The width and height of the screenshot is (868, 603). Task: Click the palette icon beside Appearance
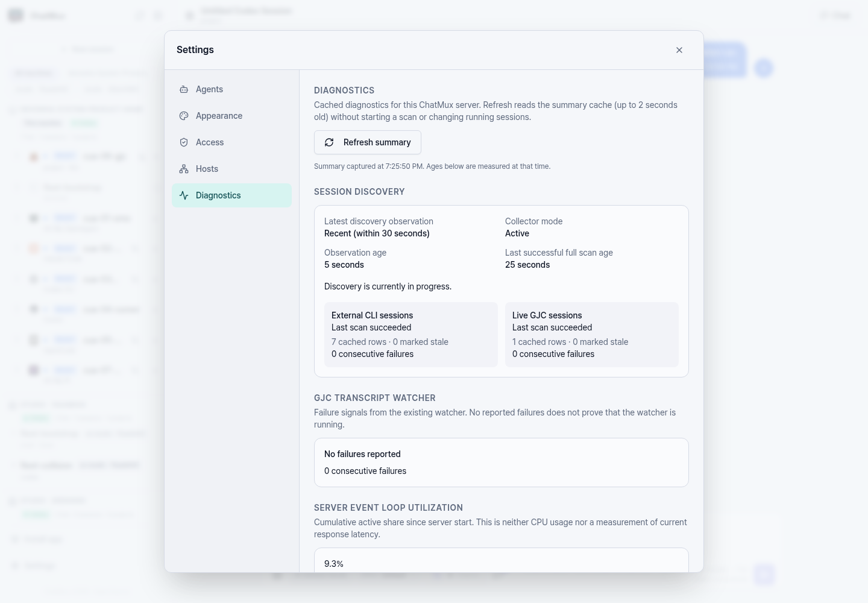click(184, 116)
